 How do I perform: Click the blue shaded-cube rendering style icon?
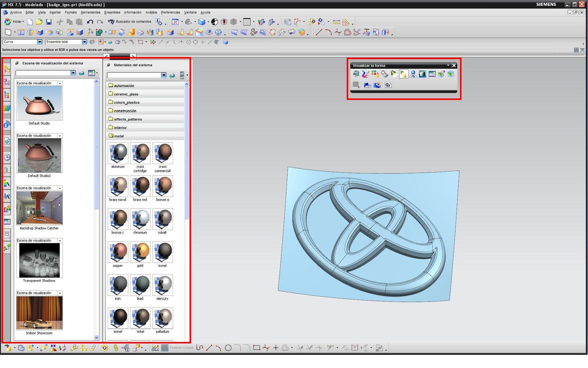pyautogui.click(x=201, y=22)
